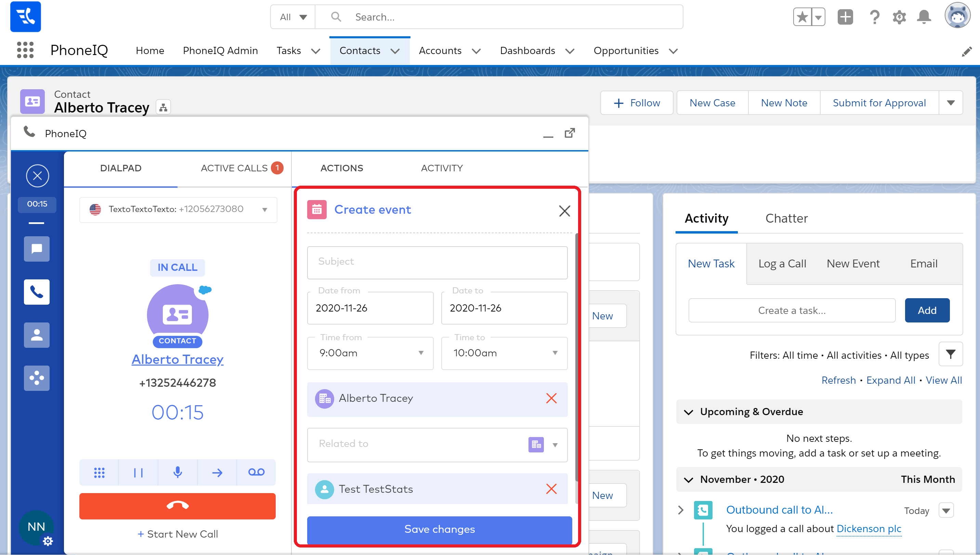Expand the Accounts nav menu chevron
The width and height of the screenshot is (980, 555).
[x=476, y=51]
